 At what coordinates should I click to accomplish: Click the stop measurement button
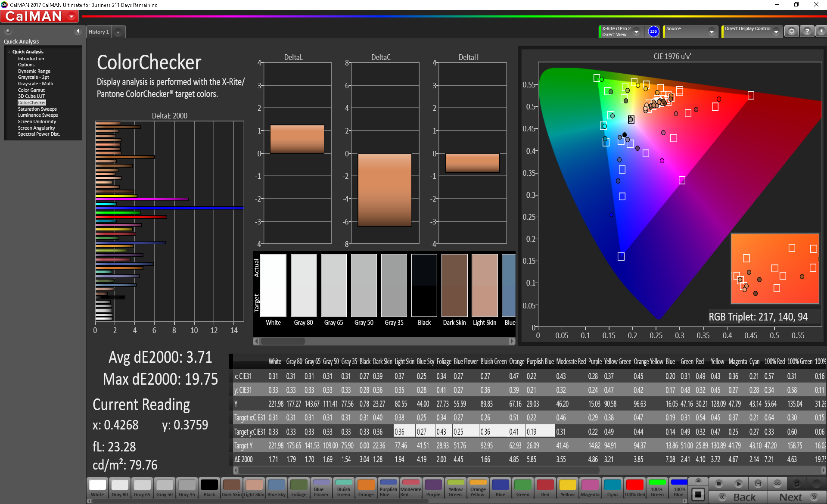coord(718,484)
